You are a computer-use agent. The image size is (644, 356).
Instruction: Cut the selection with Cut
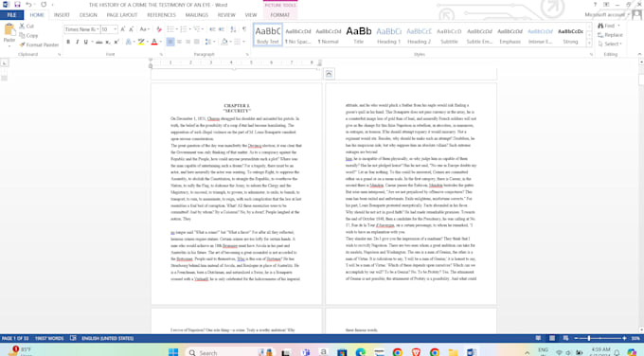pyautogui.click(x=27, y=26)
